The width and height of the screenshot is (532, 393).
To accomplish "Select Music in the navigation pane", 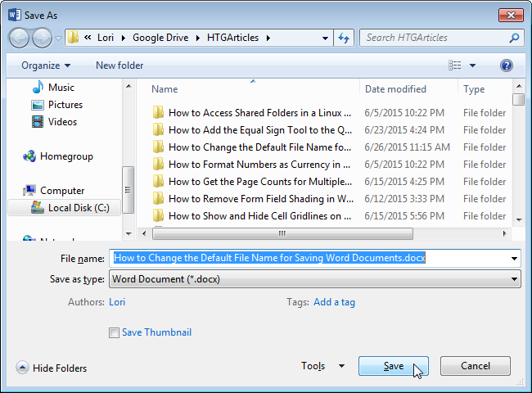I will [61, 88].
